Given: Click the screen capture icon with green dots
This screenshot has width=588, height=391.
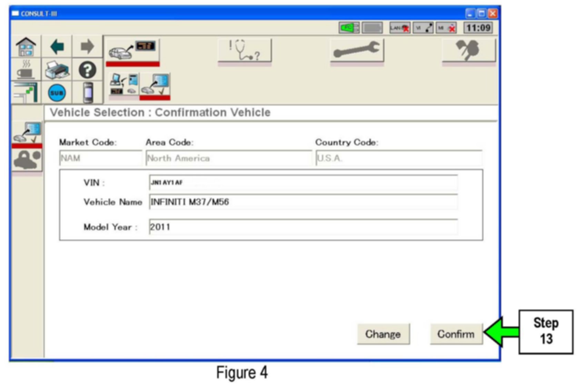Looking at the screenshot, I should point(26,93).
